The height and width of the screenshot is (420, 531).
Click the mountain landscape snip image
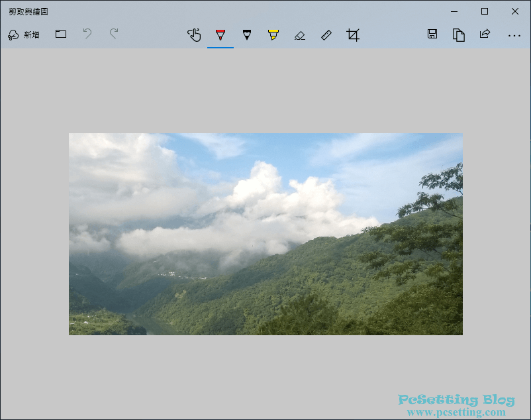click(265, 234)
